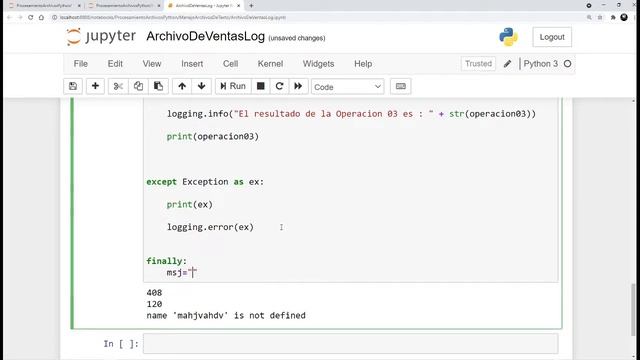Click the edit mode pencil icon
The width and height of the screenshot is (640, 360).
507,64
